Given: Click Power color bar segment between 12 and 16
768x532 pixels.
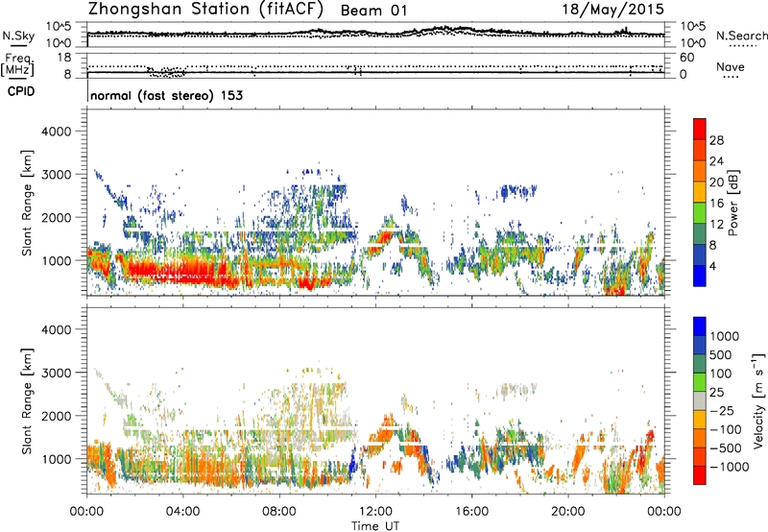Looking at the screenshot, I should pos(700,213).
